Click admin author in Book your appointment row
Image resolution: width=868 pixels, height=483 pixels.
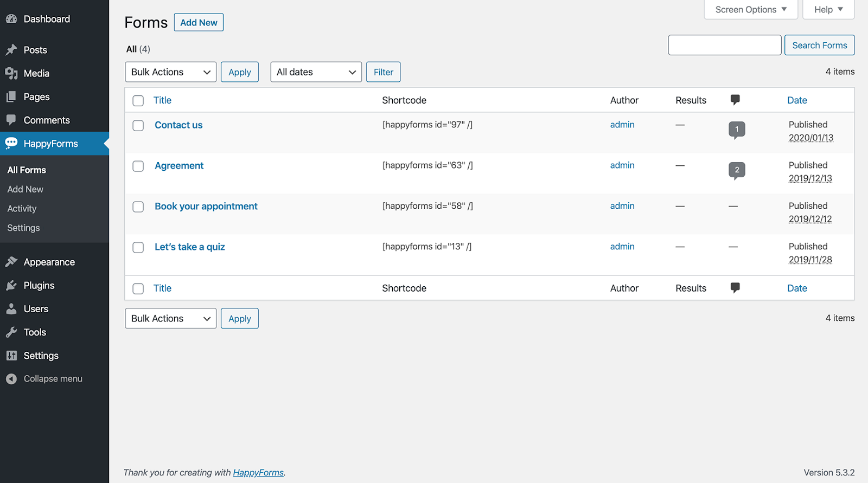coord(622,206)
